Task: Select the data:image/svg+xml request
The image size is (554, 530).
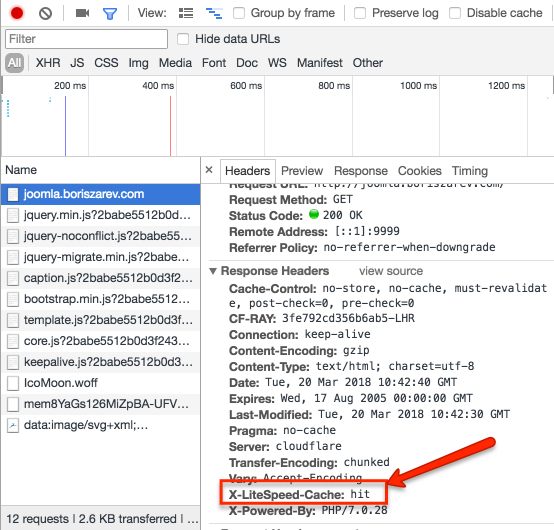Action: pyautogui.click(x=100, y=425)
